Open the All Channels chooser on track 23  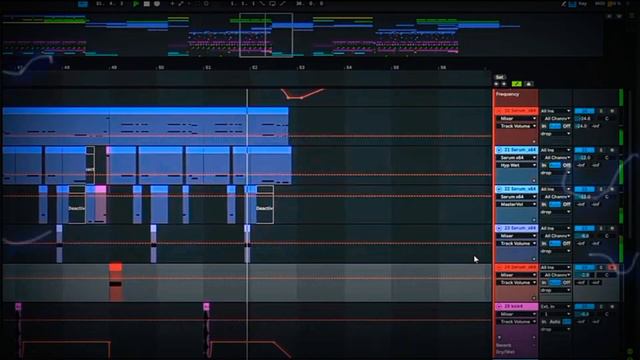pyautogui.click(x=555, y=236)
